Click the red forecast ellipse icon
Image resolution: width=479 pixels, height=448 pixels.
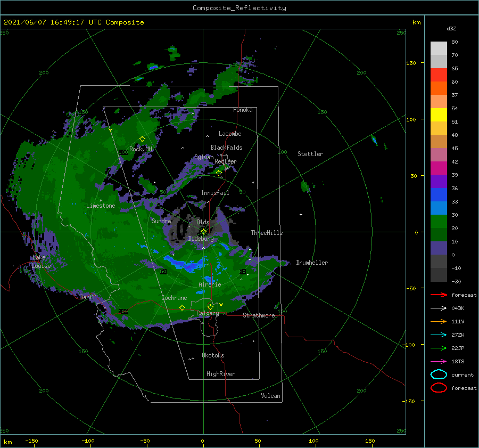tap(439, 388)
